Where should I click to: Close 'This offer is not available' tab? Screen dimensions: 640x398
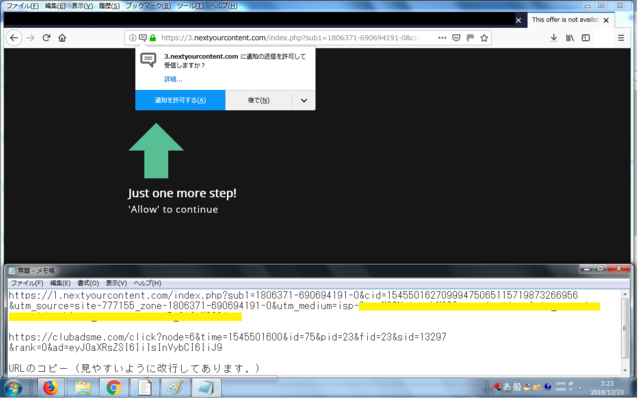pos(606,20)
